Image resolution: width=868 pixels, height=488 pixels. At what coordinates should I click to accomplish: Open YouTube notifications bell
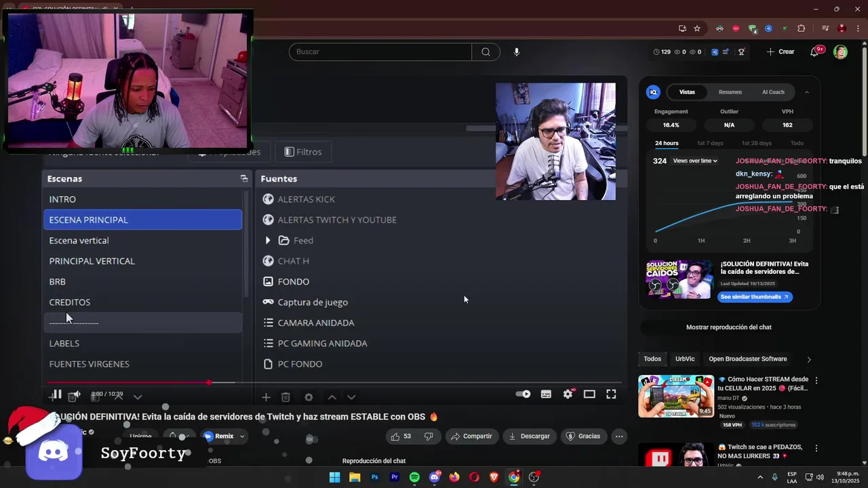816,52
